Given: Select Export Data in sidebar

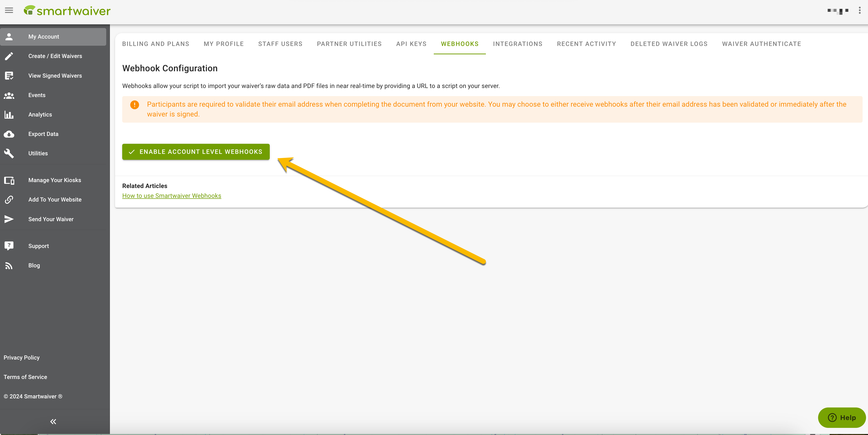Looking at the screenshot, I should pyautogui.click(x=53, y=134).
